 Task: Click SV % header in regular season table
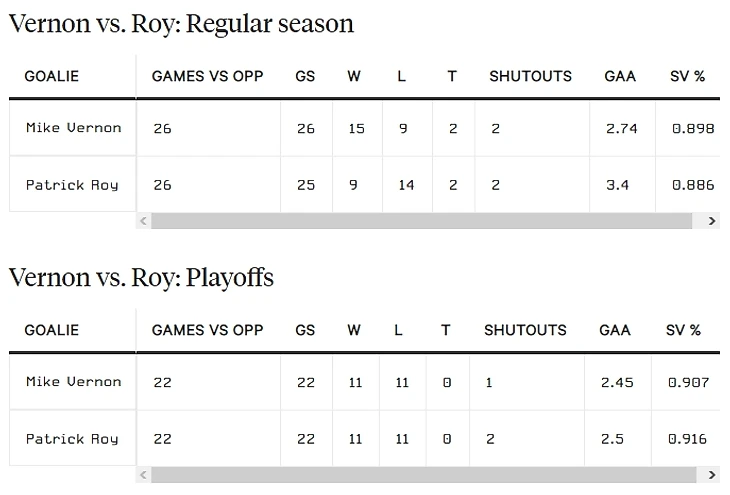click(x=687, y=76)
